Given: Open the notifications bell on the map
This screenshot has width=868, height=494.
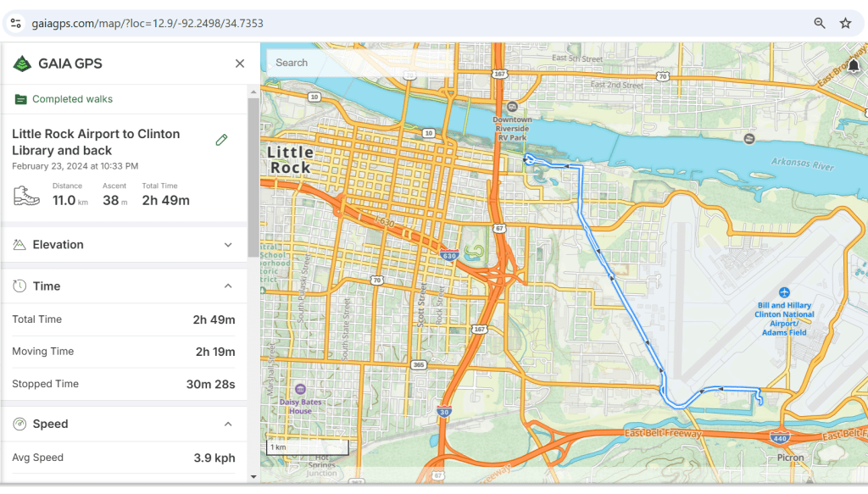Looking at the screenshot, I should (854, 66).
